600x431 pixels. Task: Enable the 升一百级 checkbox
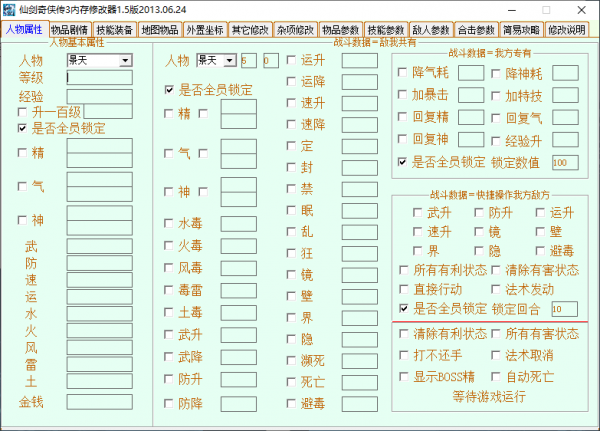(23, 112)
